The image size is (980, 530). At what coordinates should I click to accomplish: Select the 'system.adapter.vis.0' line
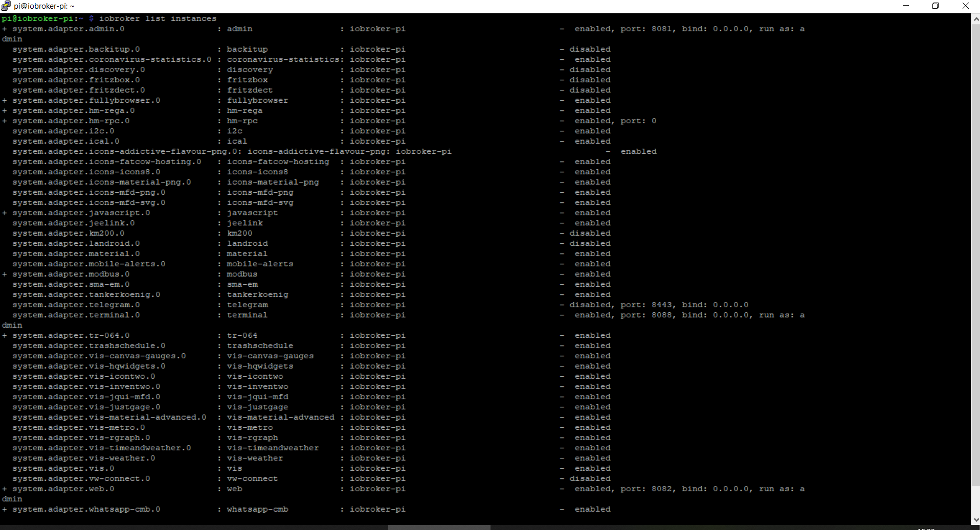[63, 469]
